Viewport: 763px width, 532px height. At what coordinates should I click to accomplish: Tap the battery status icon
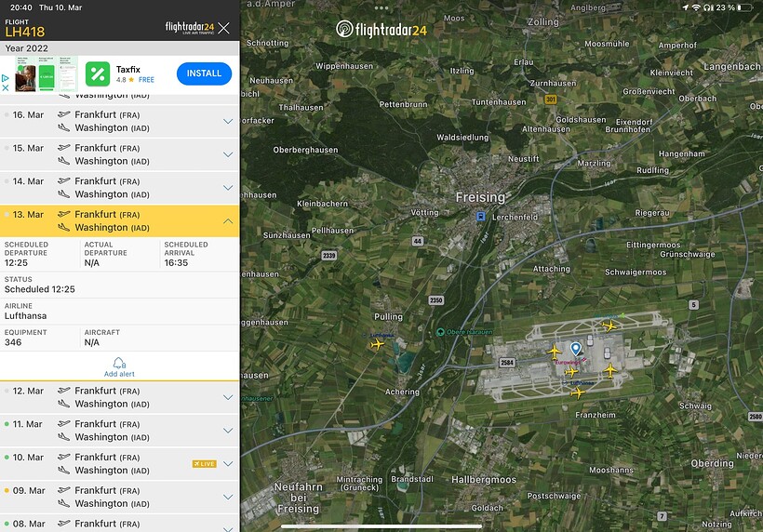point(745,7)
